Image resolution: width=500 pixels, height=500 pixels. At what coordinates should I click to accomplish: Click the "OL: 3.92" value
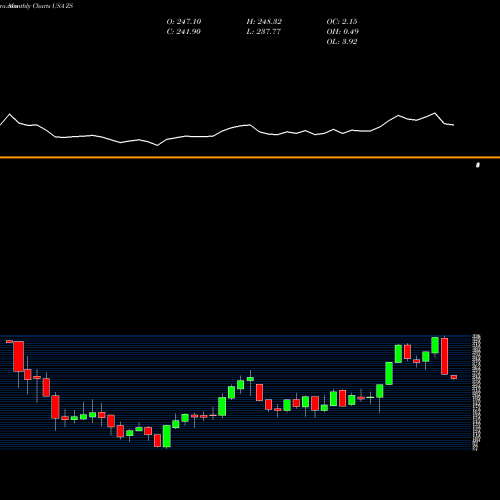(342, 42)
